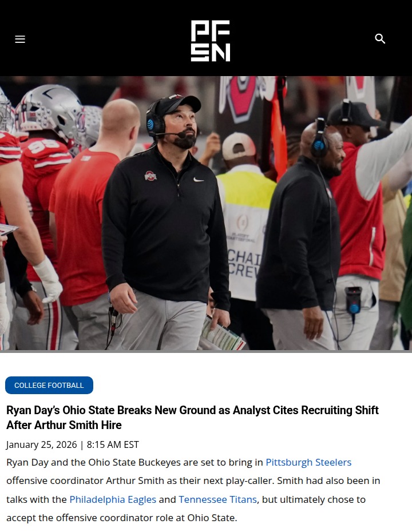Image resolution: width=412 pixels, height=532 pixels.
Task: Click the 8:15 AM EST timestamp
Action: tap(113, 444)
